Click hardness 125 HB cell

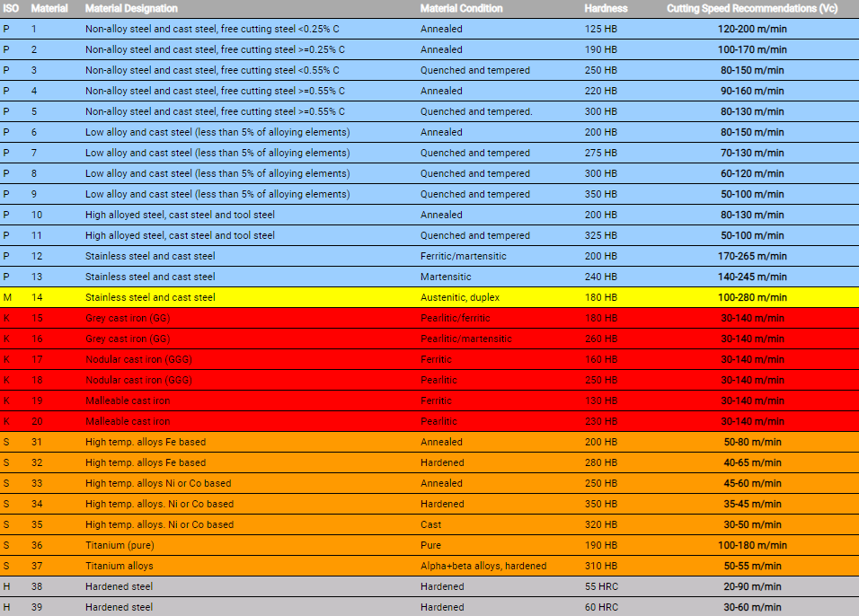(x=601, y=29)
